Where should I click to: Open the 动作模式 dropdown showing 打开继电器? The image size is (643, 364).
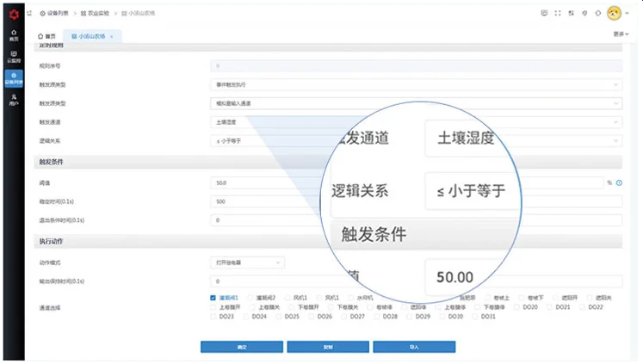pos(247,262)
